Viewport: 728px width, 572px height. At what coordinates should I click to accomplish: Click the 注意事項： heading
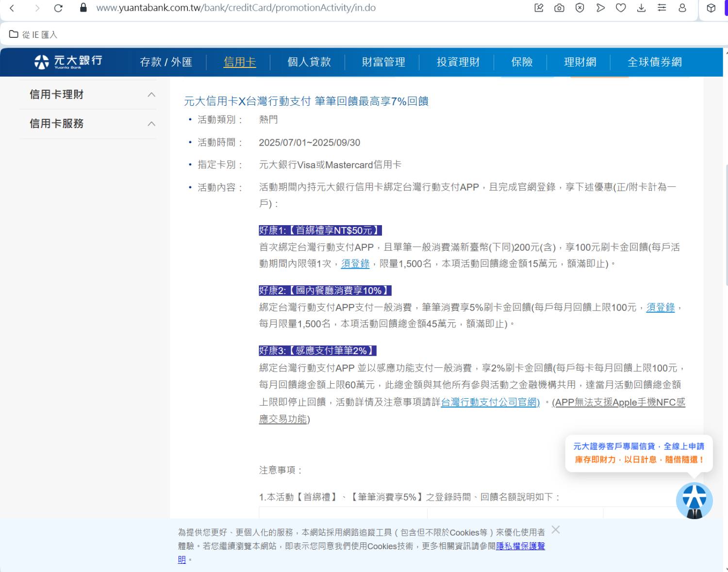[281, 470]
